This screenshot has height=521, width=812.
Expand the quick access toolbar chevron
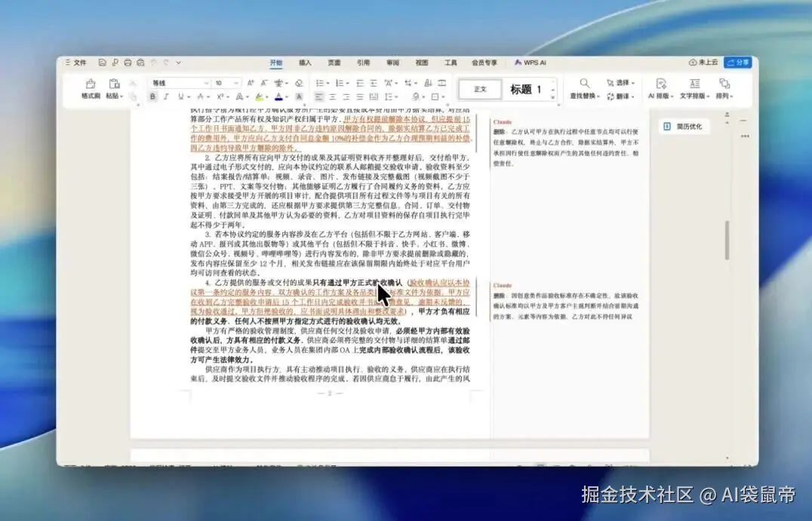click(178, 63)
